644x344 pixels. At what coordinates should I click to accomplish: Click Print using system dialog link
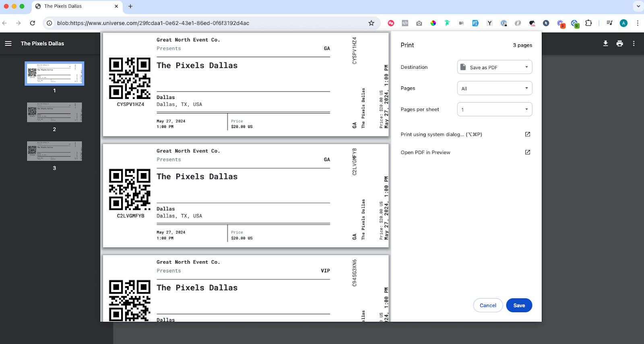[x=465, y=134]
